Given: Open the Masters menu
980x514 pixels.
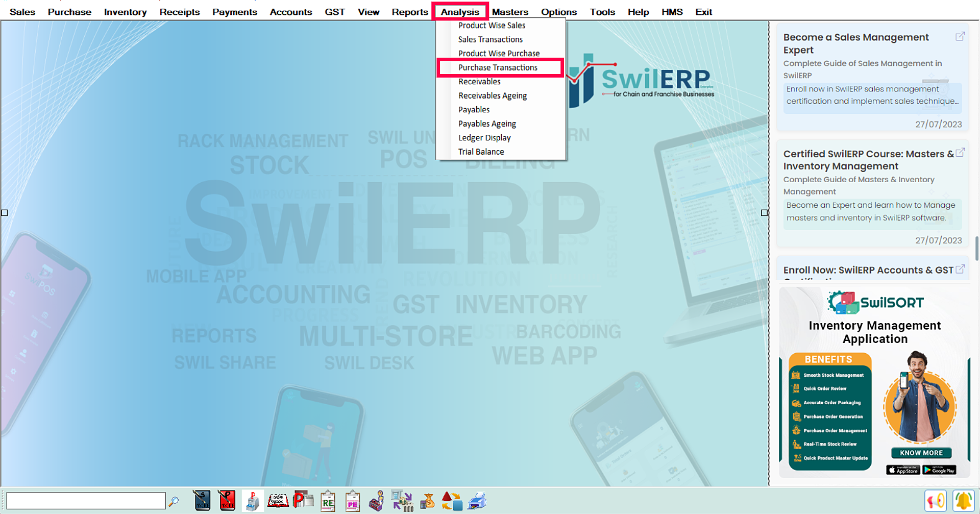Looking at the screenshot, I should pyautogui.click(x=510, y=12).
